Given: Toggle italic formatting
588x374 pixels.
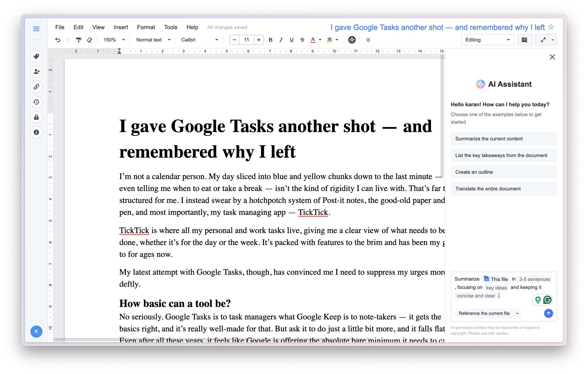Looking at the screenshot, I should 281,40.
